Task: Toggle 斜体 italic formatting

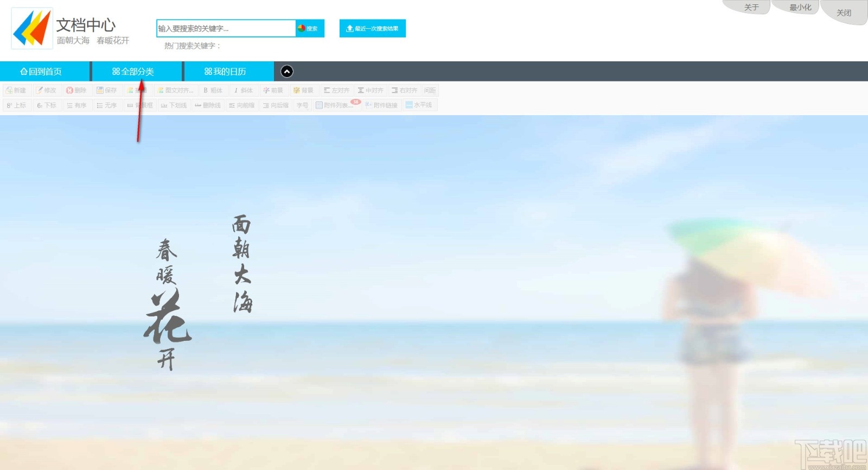Action: coord(243,91)
